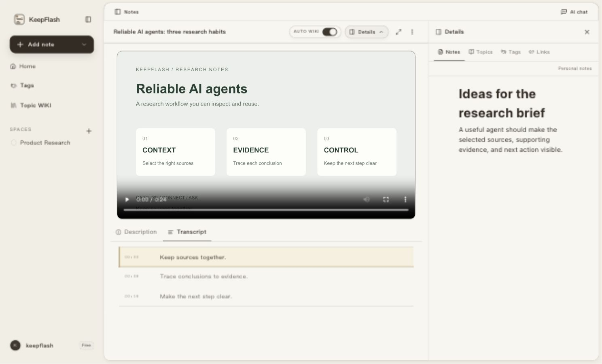The width and height of the screenshot is (602, 364).
Task: Toggle the Auto Wiki switch
Action: [329, 32]
